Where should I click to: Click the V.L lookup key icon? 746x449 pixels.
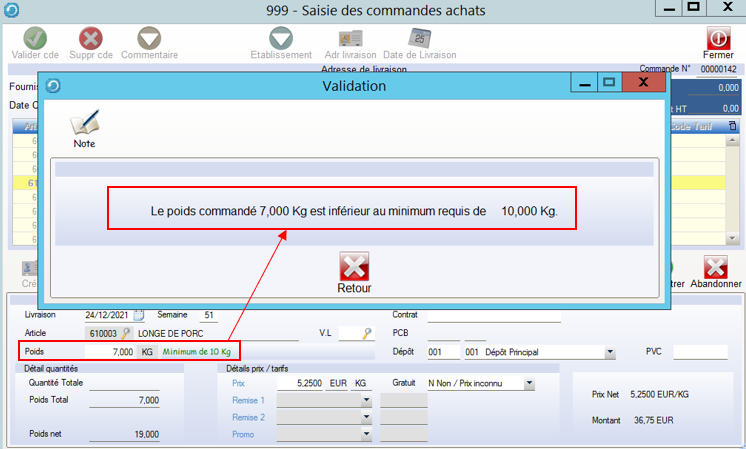click(x=367, y=333)
